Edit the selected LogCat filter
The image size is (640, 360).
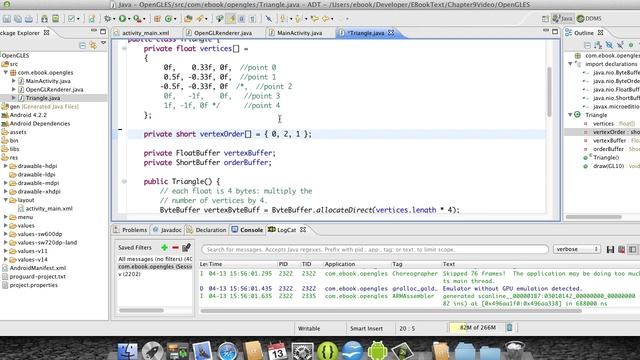click(x=187, y=247)
